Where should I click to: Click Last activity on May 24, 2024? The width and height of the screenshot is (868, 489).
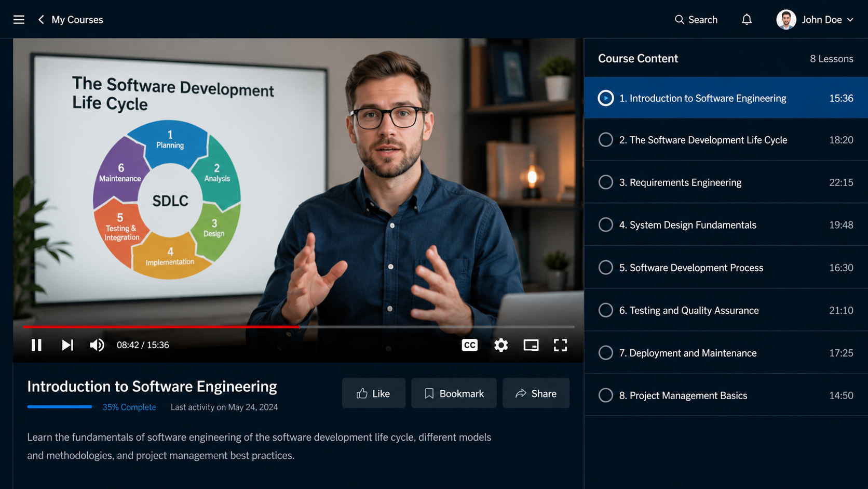point(224,407)
